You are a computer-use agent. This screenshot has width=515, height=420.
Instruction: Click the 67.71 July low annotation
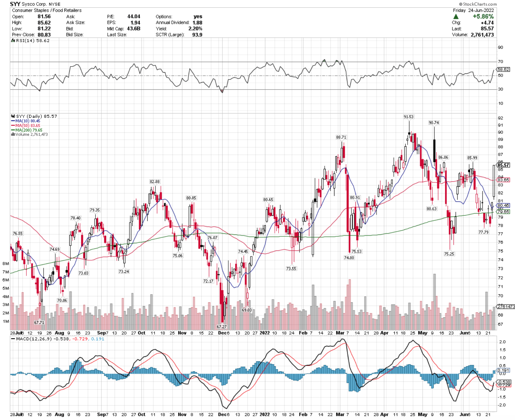(x=39, y=322)
